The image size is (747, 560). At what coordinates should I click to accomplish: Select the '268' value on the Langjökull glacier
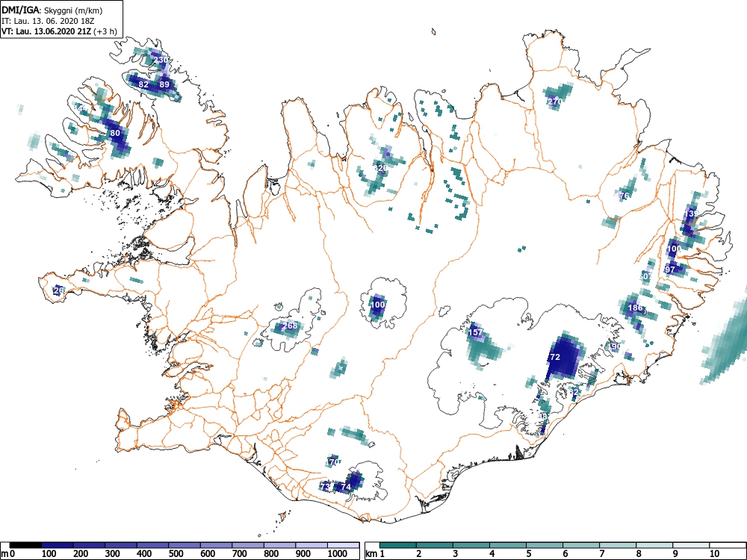point(290,326)
